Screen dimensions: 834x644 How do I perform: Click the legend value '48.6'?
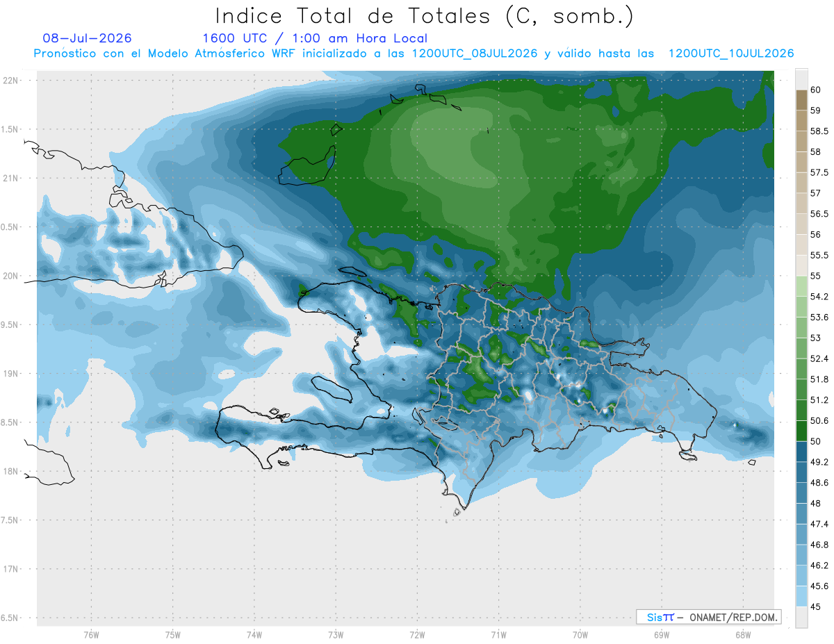pyautogui.click(x=819, y=483)
